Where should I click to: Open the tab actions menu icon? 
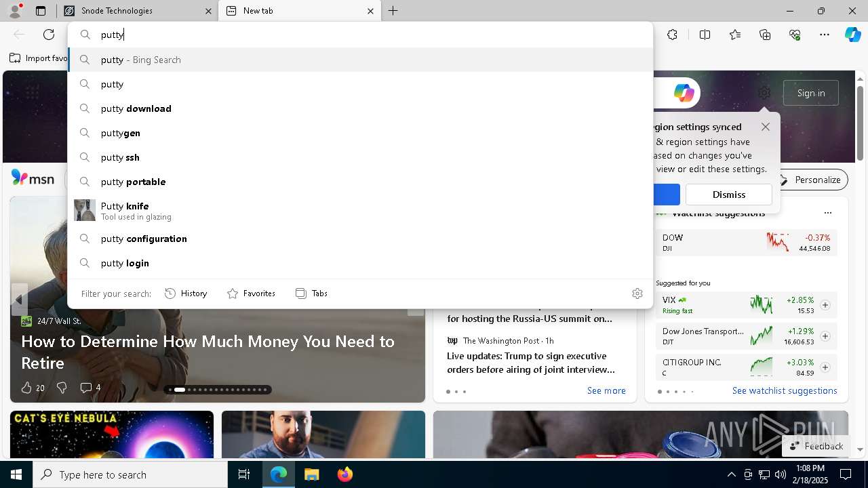click(41, 11)
